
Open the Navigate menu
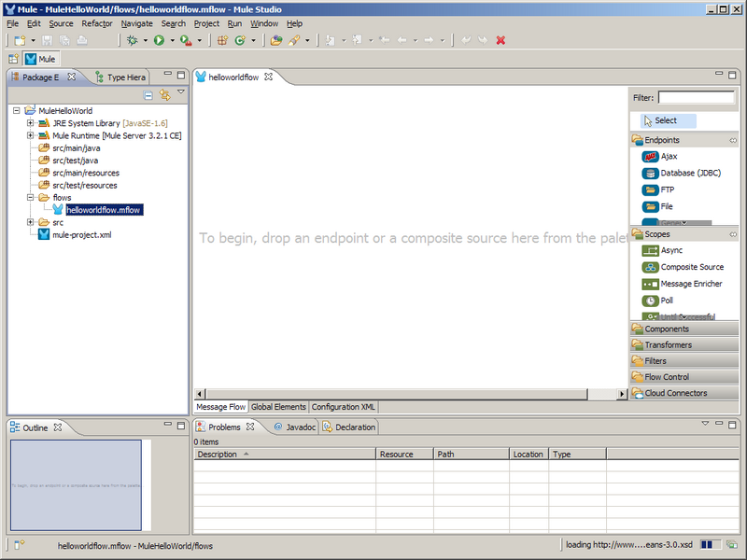[136, 23]
